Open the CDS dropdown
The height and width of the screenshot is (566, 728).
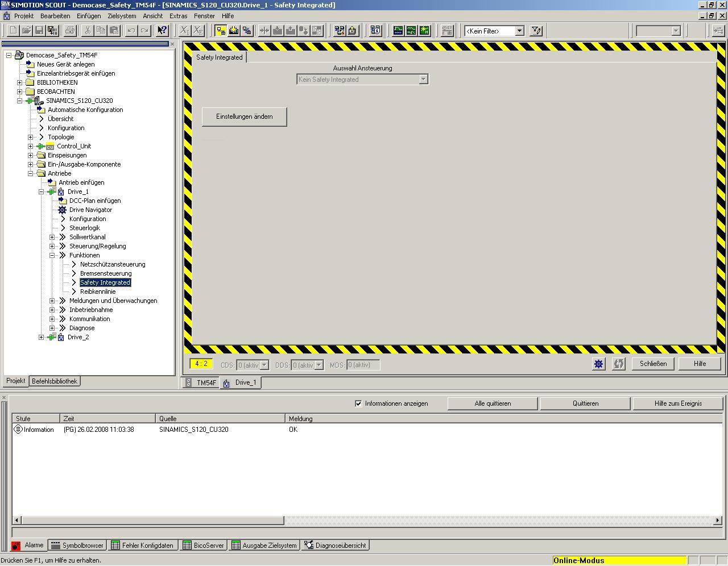coord(264,365)
